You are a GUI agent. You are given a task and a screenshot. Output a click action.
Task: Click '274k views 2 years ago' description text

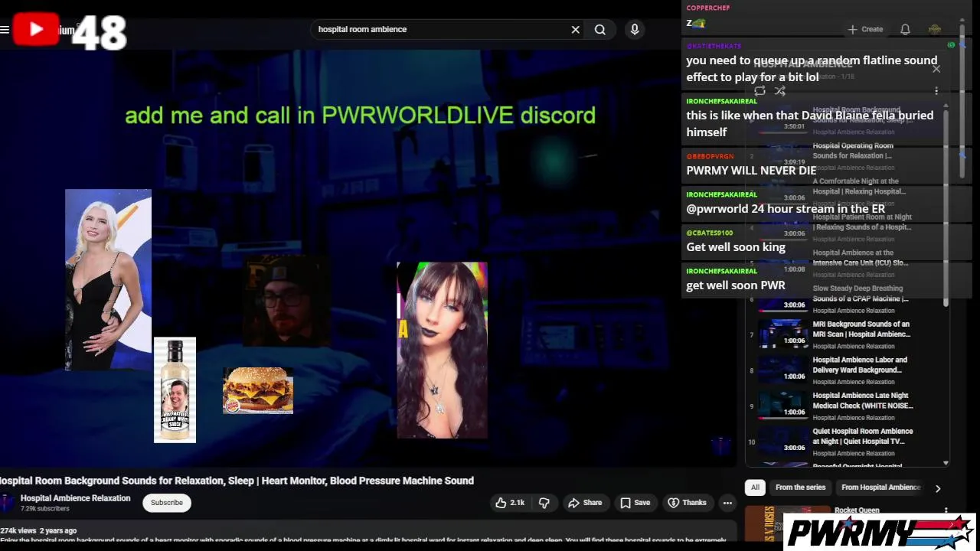tap(38, 530)
